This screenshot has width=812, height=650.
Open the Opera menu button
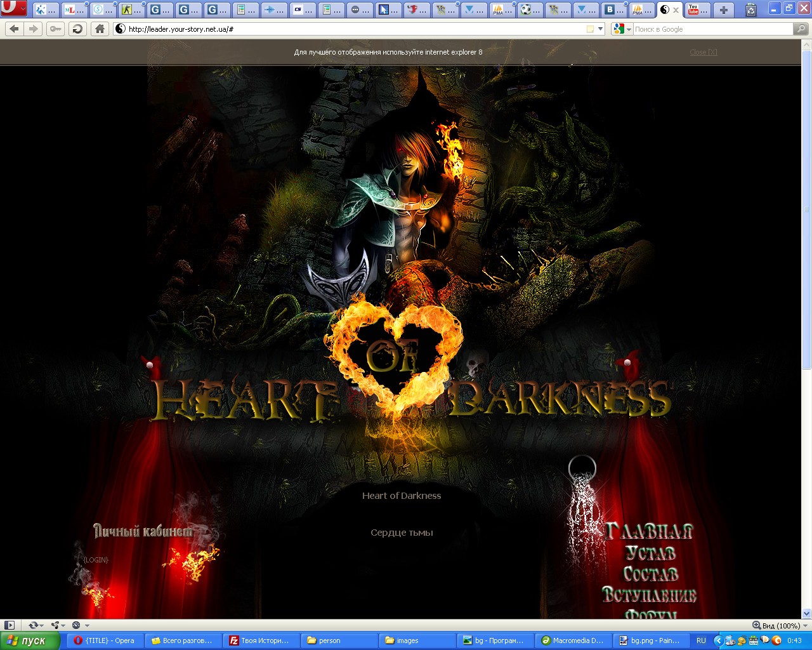point(13,9)
